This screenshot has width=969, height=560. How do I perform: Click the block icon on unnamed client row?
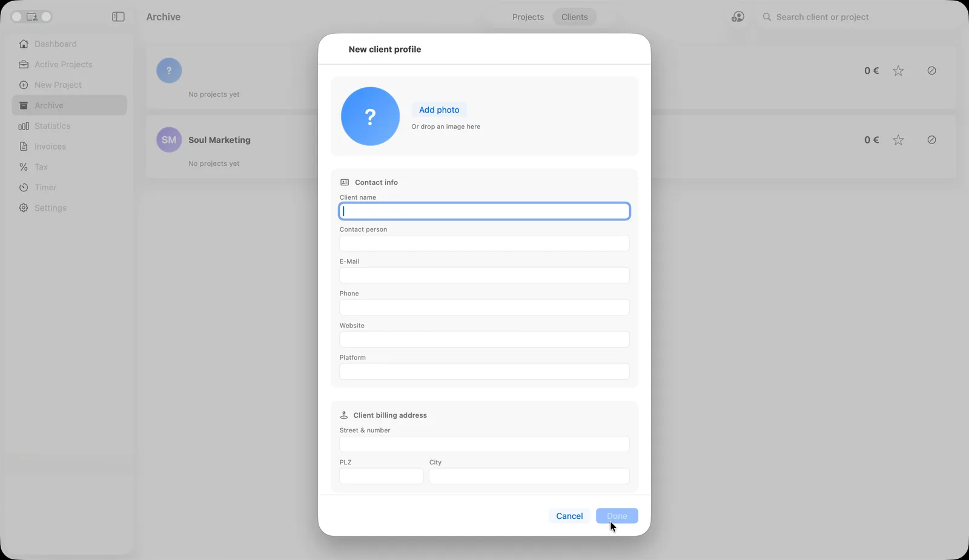[x=931, y=71]
